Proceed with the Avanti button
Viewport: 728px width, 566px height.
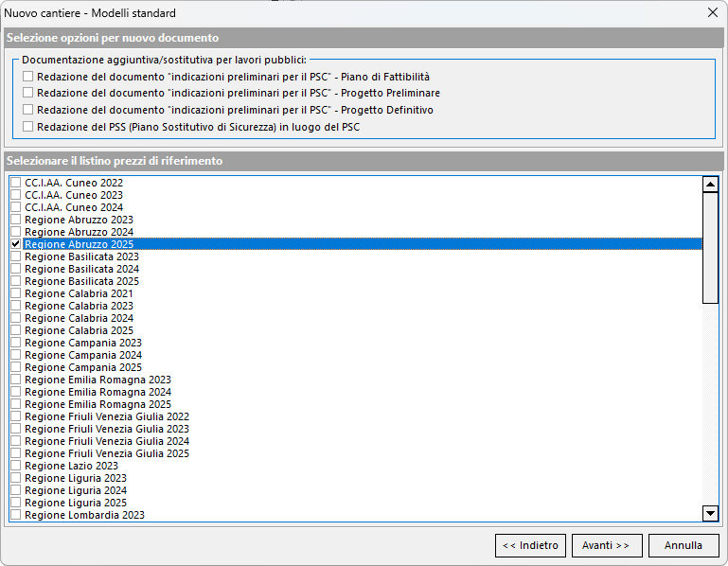pyautogui.click(x=607, y=545)
